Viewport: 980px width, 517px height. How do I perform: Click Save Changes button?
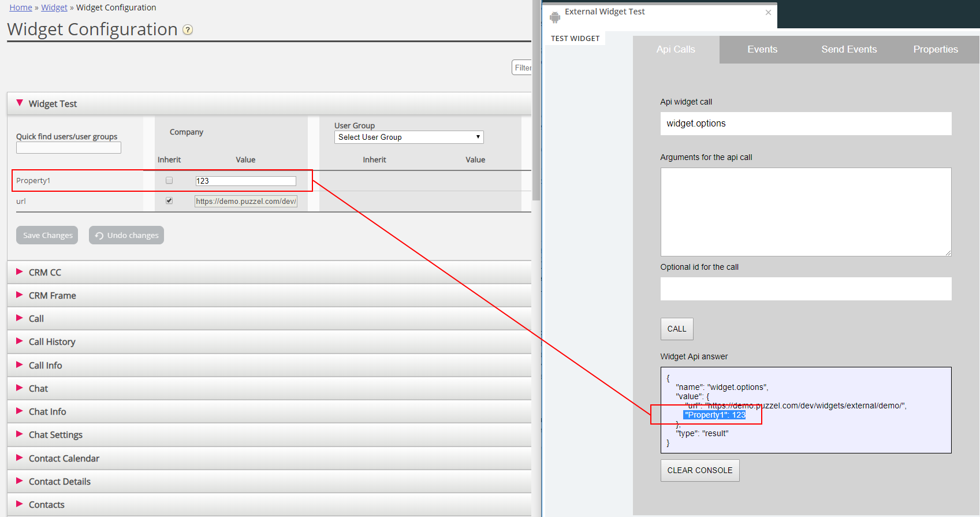[x=47, y=235]
